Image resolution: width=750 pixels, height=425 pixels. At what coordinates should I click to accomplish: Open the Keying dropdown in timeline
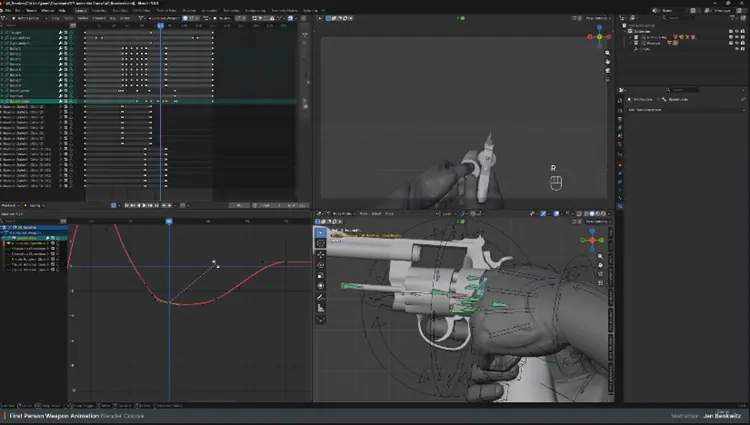pos(36,206)
